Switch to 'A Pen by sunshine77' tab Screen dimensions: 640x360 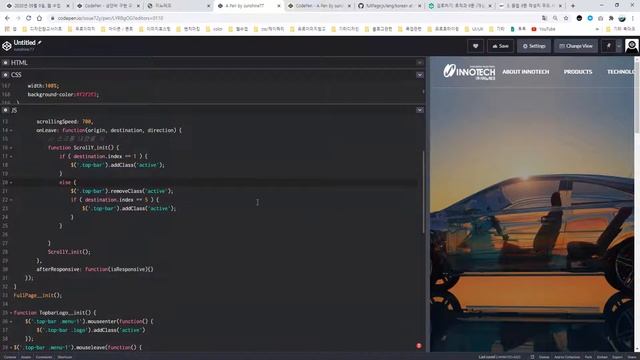249,6
